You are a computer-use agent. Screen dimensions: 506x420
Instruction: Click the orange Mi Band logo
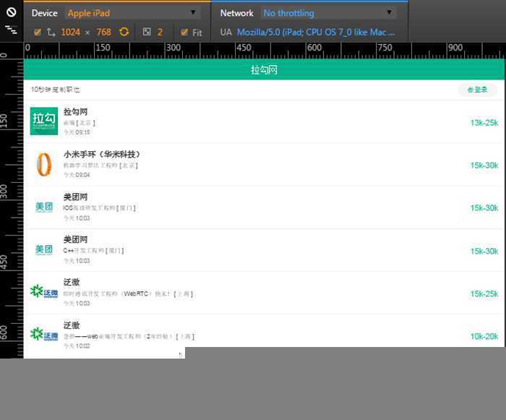44,164
